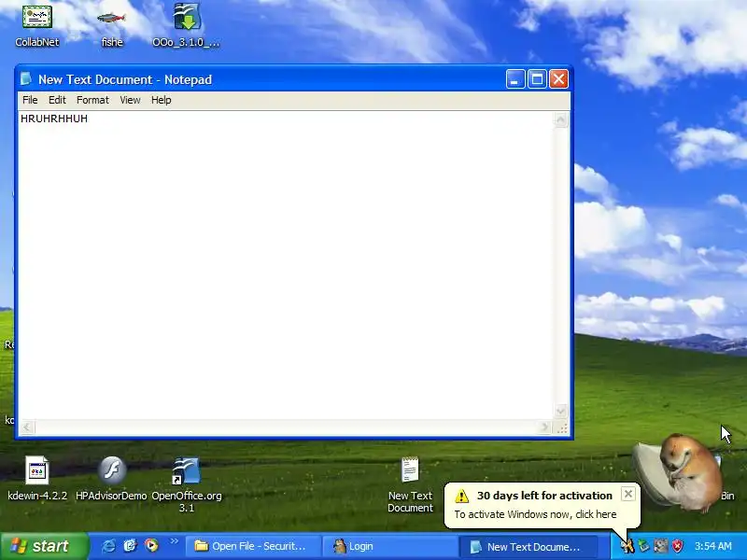Image resolution: width=747 pixels, height=560 pixels.
Task: Click into the Notepad text area
Action: coord(286,265)
